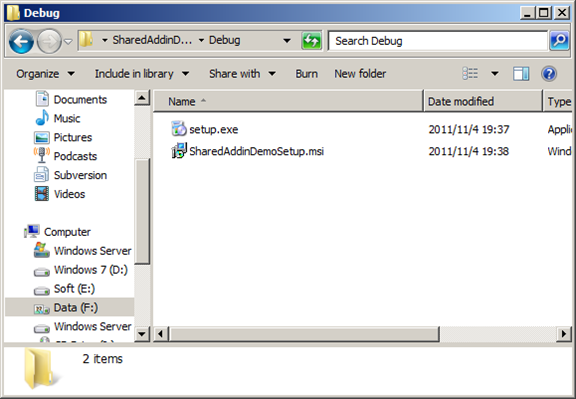The image size is (576, 399).
Task: Click navigation pane scroll down arrow
Action: 142,334
